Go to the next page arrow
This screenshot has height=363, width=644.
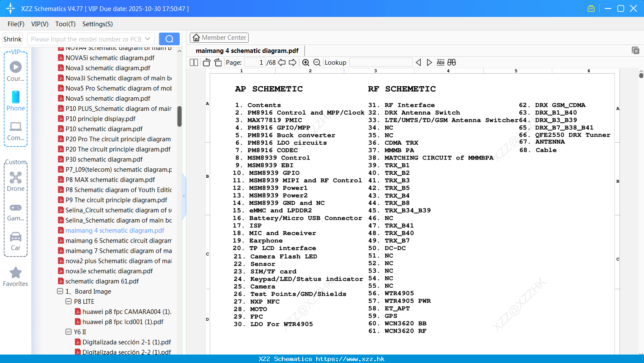click(293, 63)
